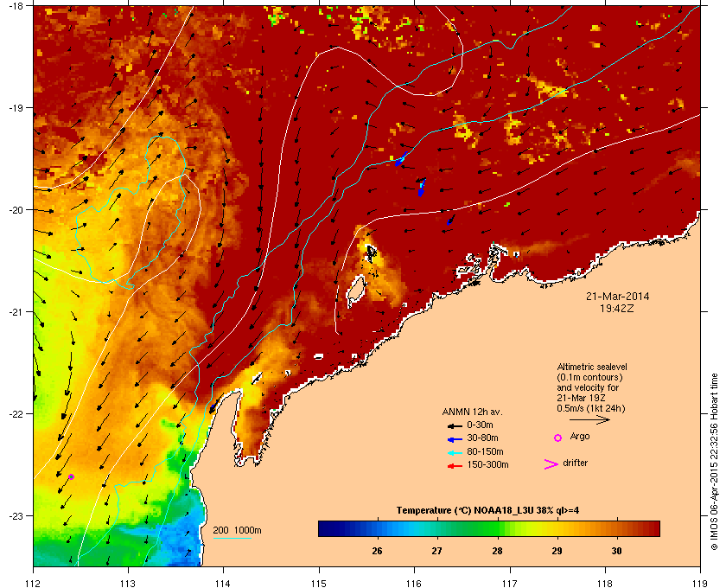
Task: Click the colorbar tick label 27
Action: (437, 551)
